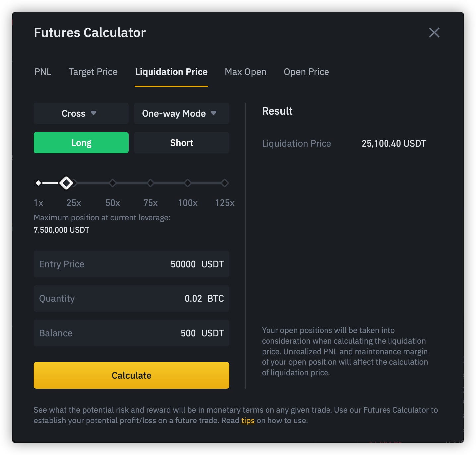Go to the Open Price tab
Viewport: 476px width, 455px height.
(306, 72)
